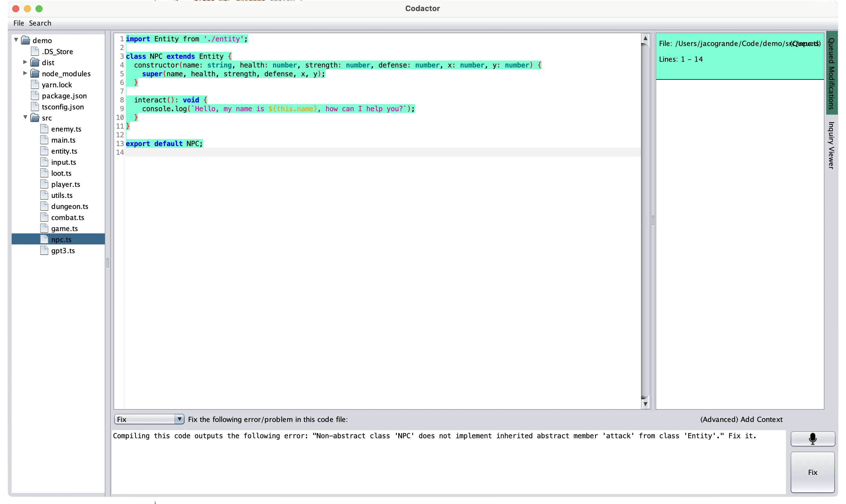
Task: Click the 'class NPC extends Entity' line
Action: [x=179, y=56]
